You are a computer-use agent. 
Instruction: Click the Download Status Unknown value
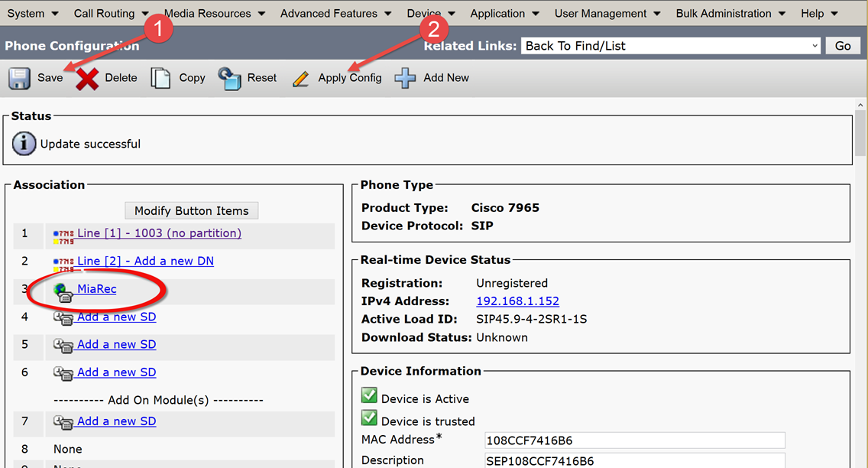click(502, 337)
